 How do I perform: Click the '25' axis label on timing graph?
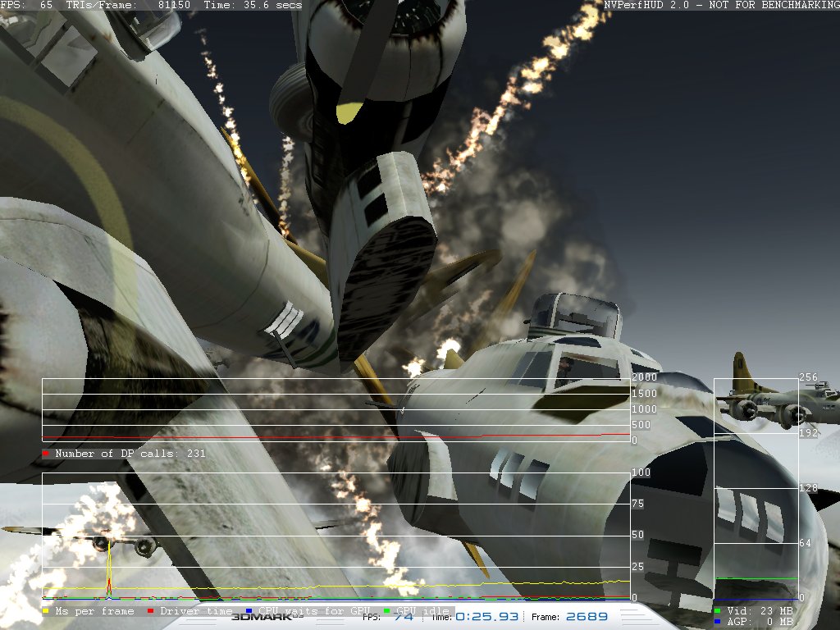pyautogui.click(x=638, y=566)
